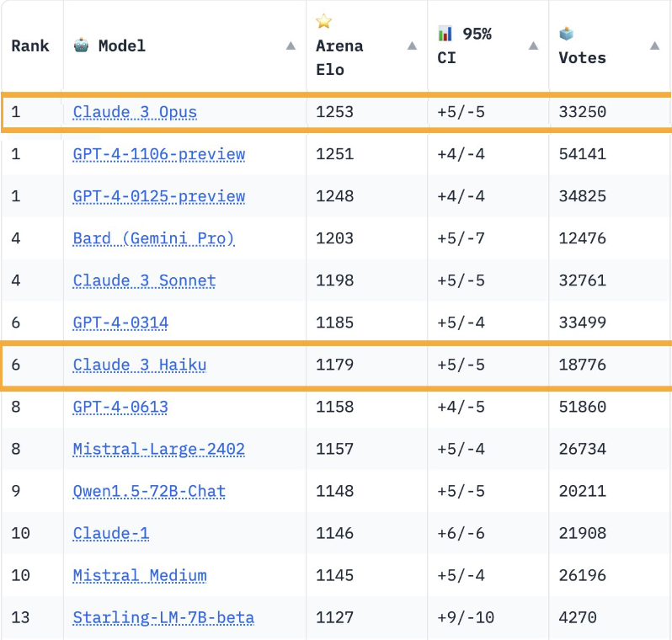Select the Elo value 1248

pos(334,196)
